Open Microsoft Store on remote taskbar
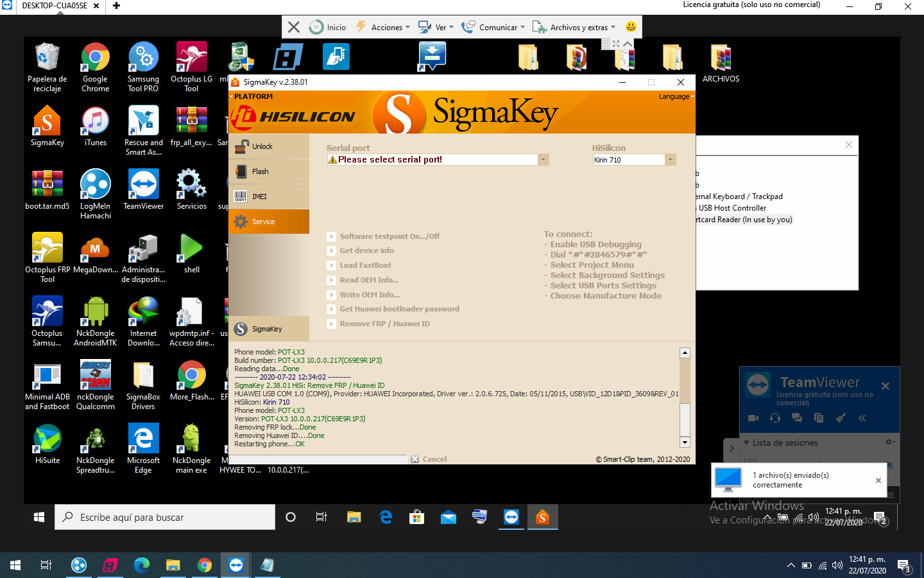This screenshot has height=578, width=924. [417, 517]
